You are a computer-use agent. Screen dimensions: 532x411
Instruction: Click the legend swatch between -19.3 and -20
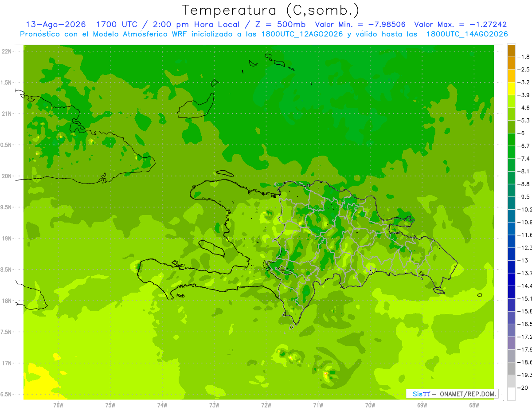coord(511,381)
